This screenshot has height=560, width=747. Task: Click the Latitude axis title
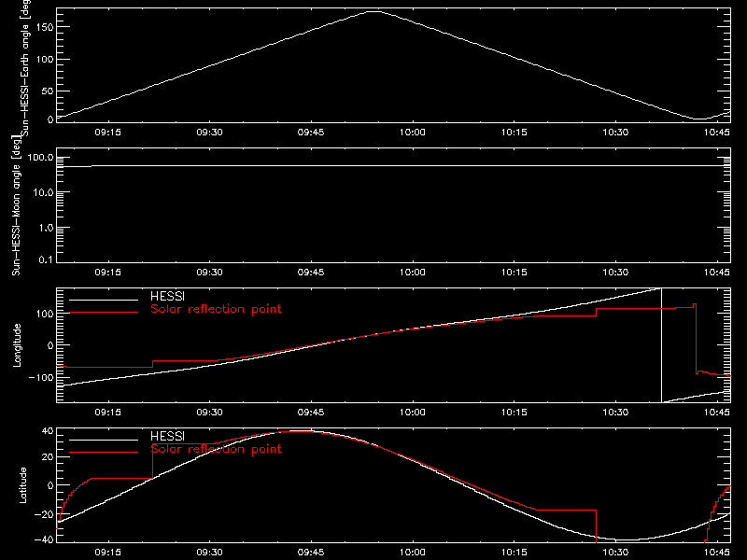[22, 484]
